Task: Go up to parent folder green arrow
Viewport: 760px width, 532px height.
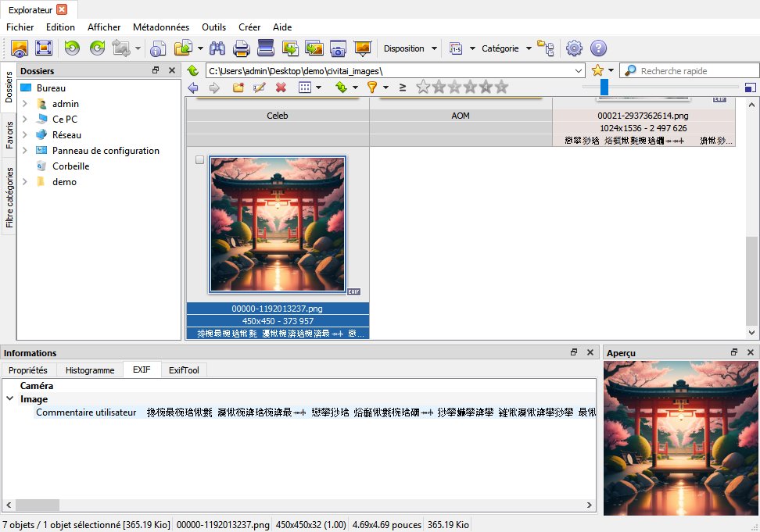Action: (x=193, y=70)
